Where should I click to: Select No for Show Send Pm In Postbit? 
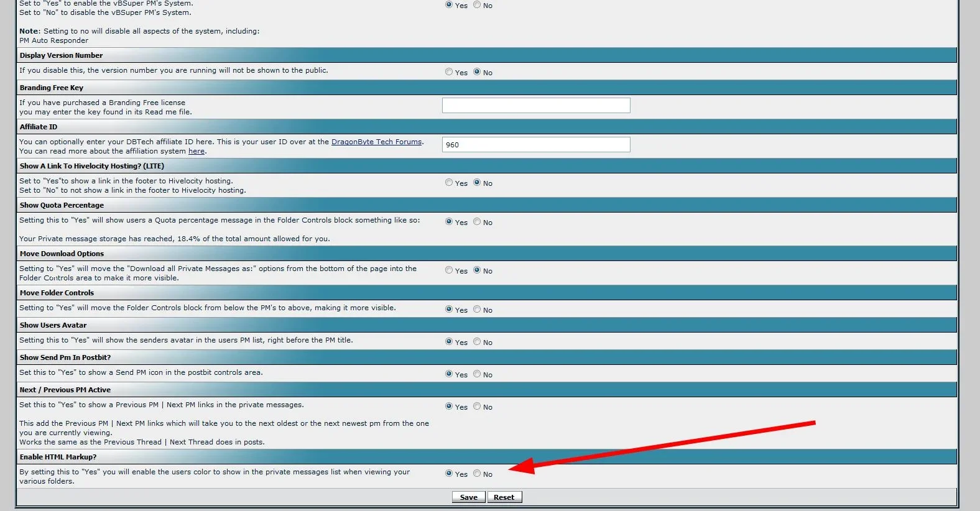[477, 374]
